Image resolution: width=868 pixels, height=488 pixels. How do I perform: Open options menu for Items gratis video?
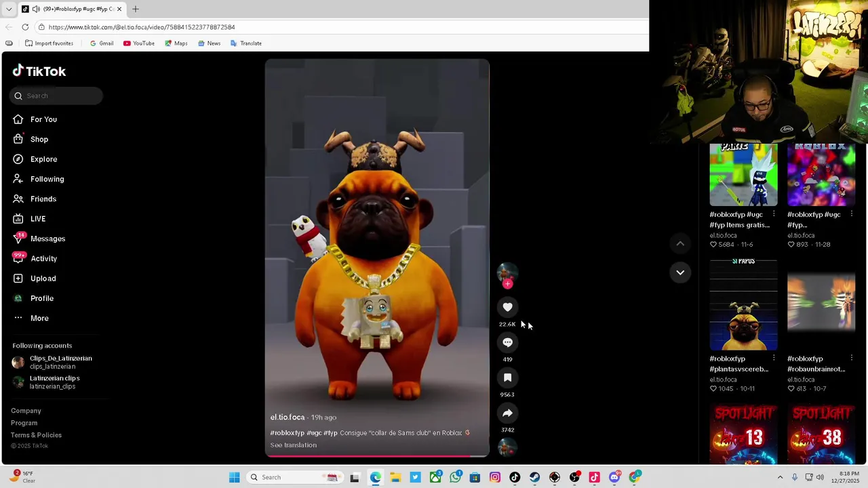coord(774,214)
